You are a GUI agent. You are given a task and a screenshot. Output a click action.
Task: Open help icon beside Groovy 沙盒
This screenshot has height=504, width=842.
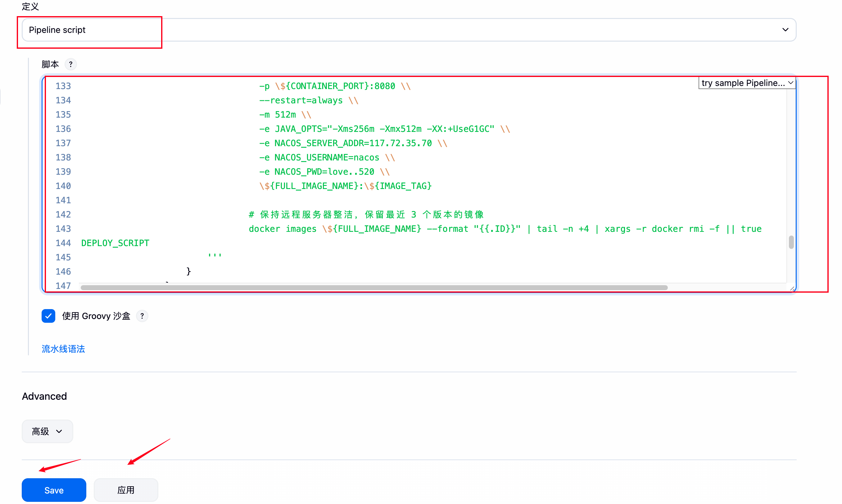[142, 316]
